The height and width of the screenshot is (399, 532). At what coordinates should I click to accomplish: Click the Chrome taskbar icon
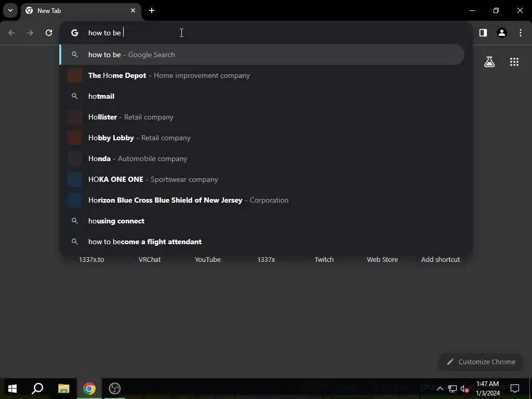pos(89,389)
